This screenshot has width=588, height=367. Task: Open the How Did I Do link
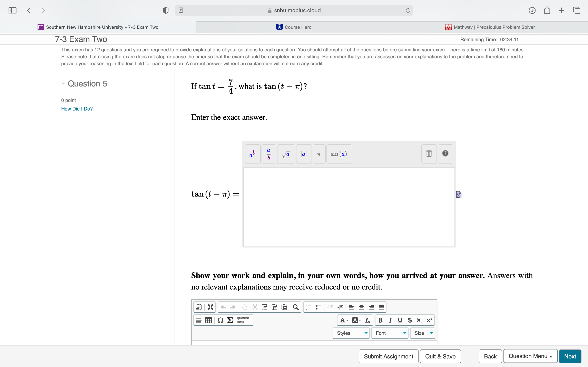pyautogui.click(x=77, y=109)
